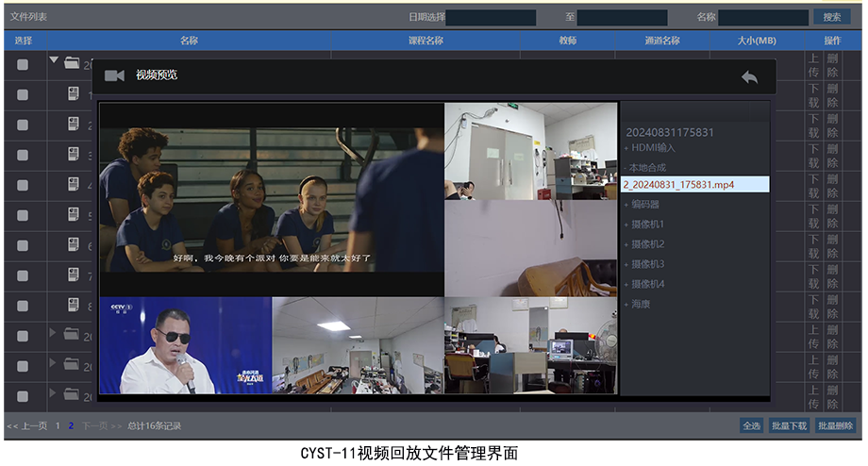The width and height of the screenshot is (868, 466).
Task: Click the camera icon beside 视频预览
Action: point(114,75)
